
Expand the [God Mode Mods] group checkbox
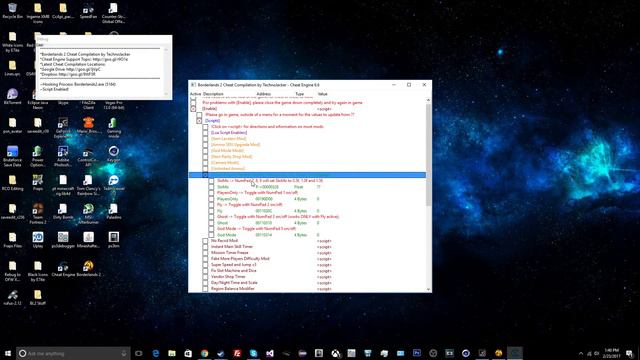[x=205, y=151]
